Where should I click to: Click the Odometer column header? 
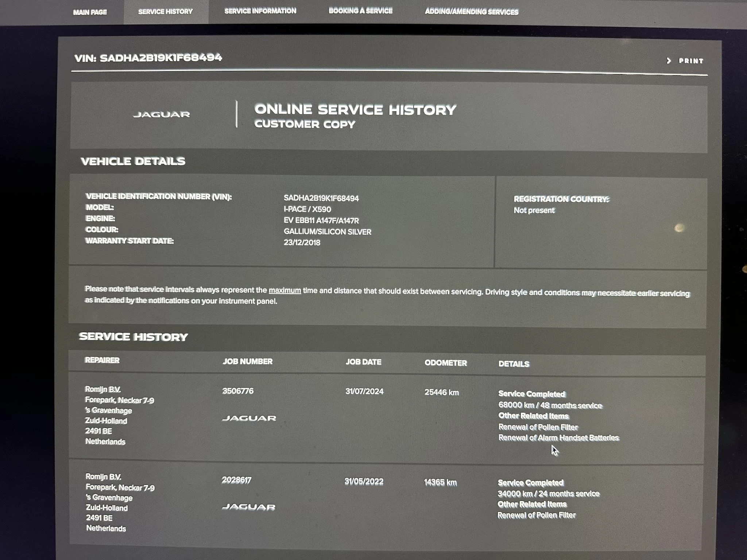click(445, 363)
